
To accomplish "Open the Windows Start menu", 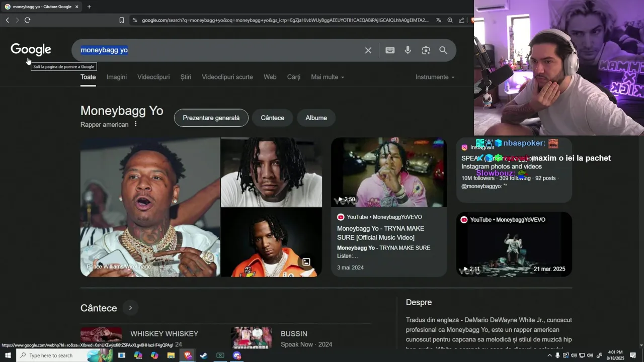I will (8, 355).
